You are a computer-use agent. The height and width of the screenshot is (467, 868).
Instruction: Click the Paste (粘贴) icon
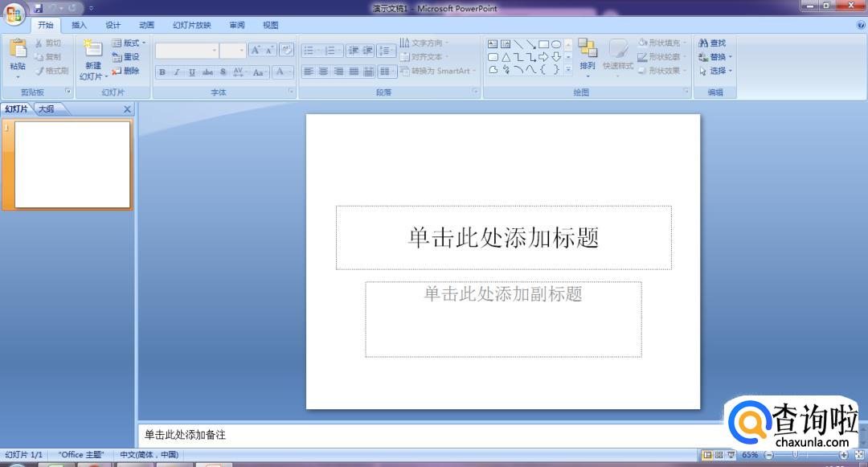point(18,49)
